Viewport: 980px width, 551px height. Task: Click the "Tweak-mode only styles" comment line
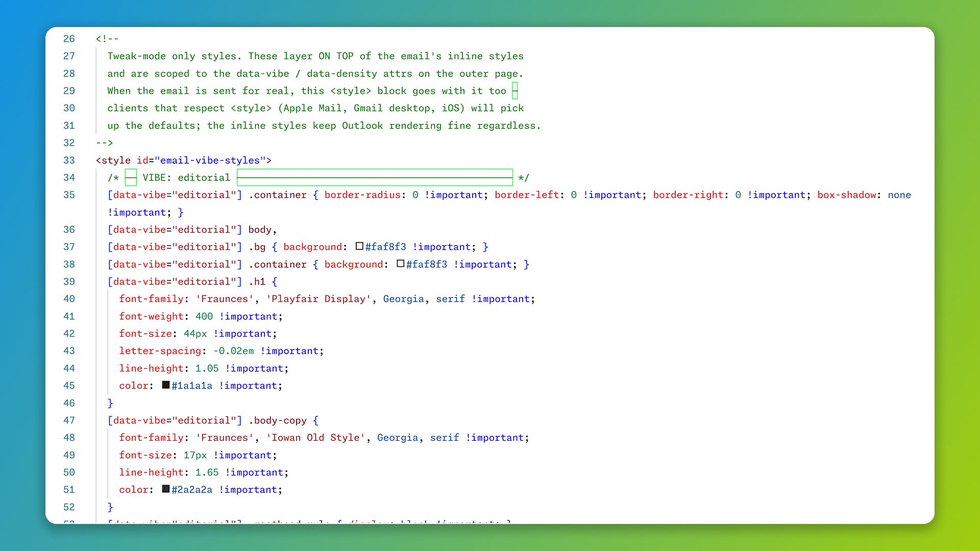point(315,56)
